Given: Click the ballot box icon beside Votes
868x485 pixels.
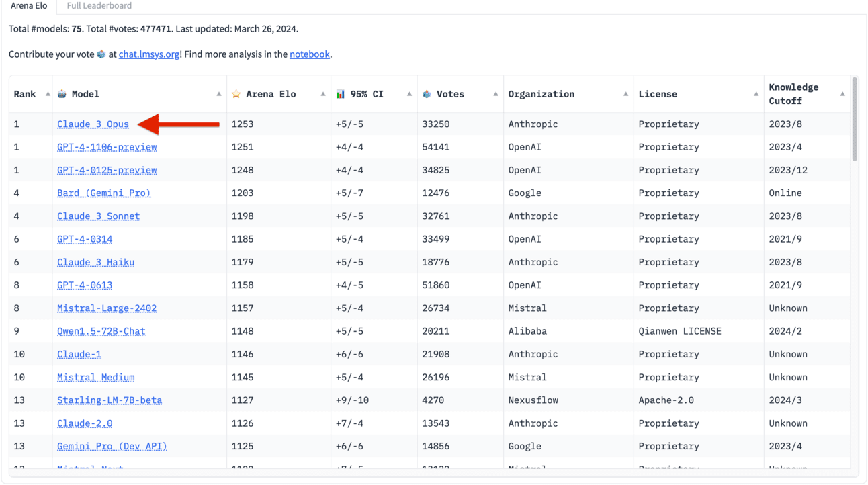Looking at the screenshot, I should point(427,94).
